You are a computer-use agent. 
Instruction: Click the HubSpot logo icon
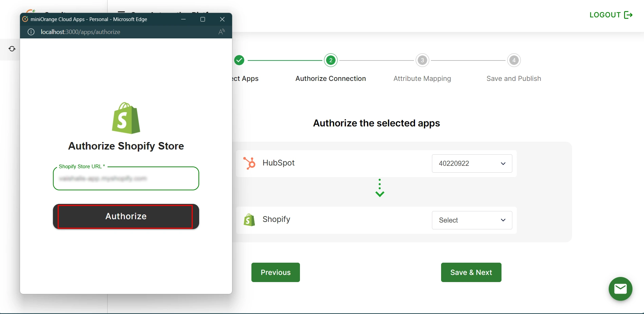point(249,163)
